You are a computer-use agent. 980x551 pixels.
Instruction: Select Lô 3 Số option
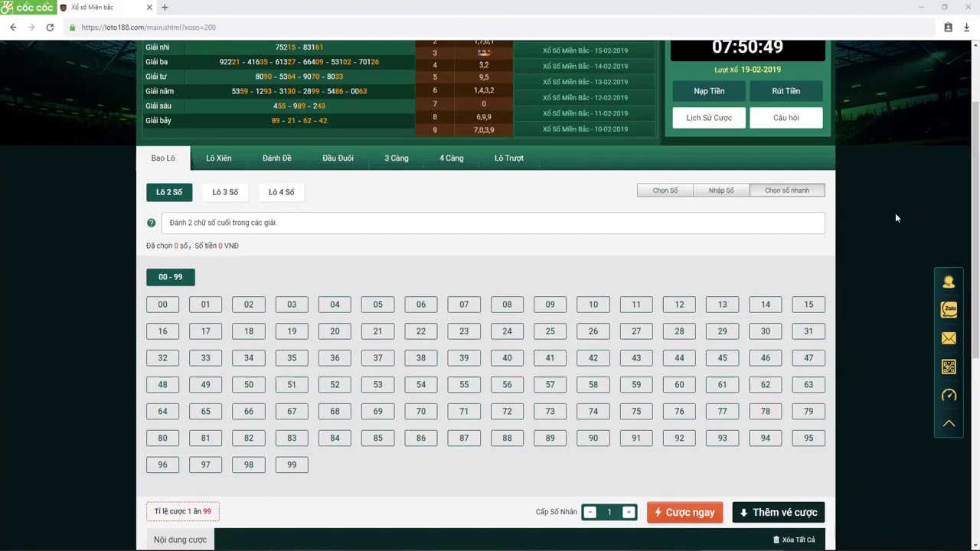click(x=225, y=192)
